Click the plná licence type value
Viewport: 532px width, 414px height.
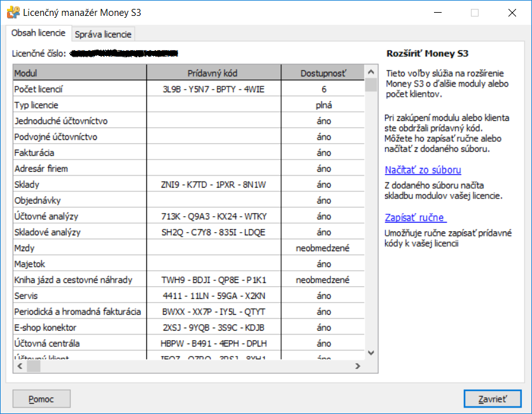pyautogui.click(x=324, y=106)
